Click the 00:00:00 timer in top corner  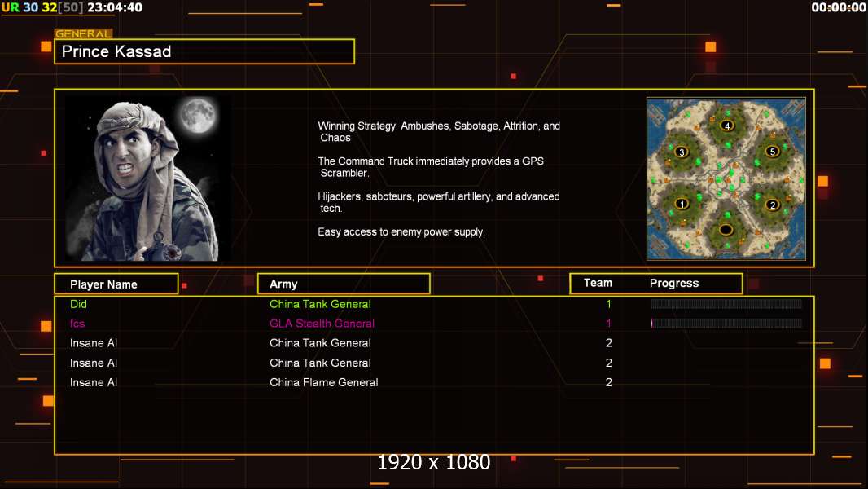838,7
